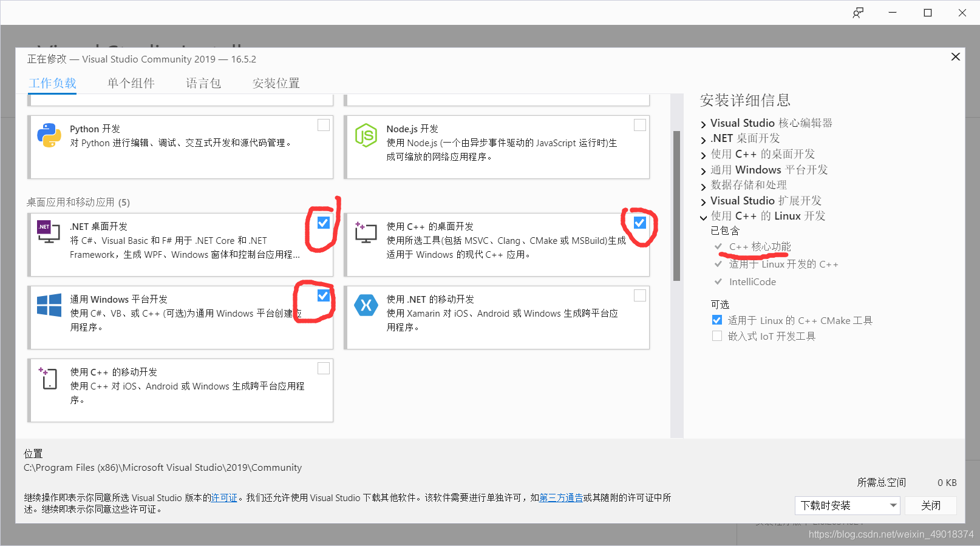This screenshot has height=546, width=980.
Task: Check 使用 C++ 的移动开发 checkbox
Action: (x=324, y=368)
